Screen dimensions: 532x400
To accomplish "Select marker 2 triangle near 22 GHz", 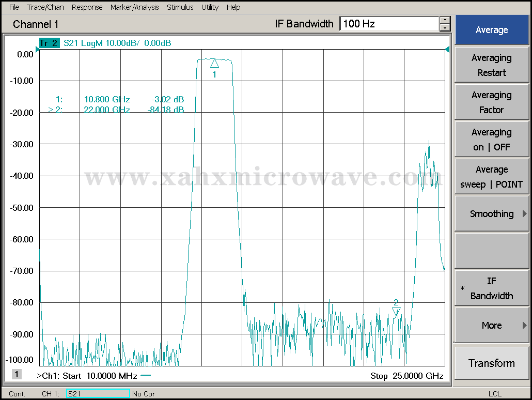I will pyautogui.click(x=396, y=311).
